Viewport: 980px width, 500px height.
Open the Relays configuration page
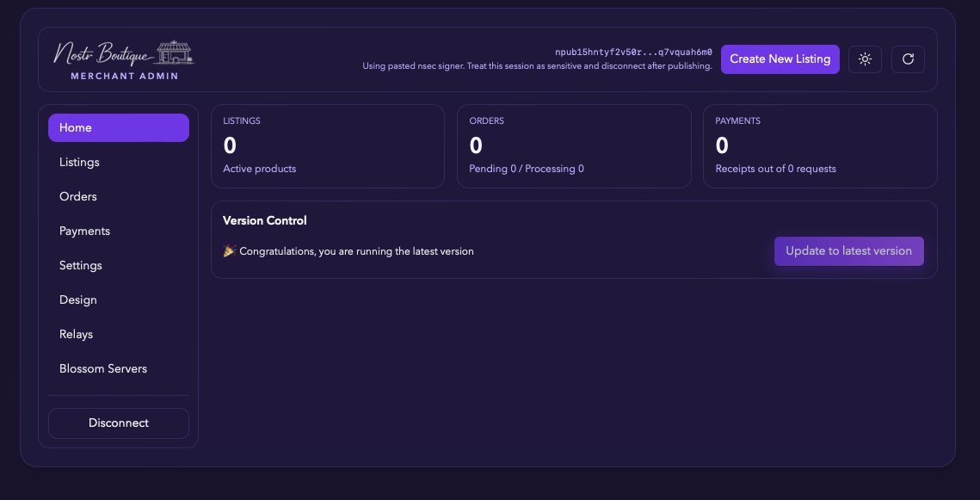75,334
